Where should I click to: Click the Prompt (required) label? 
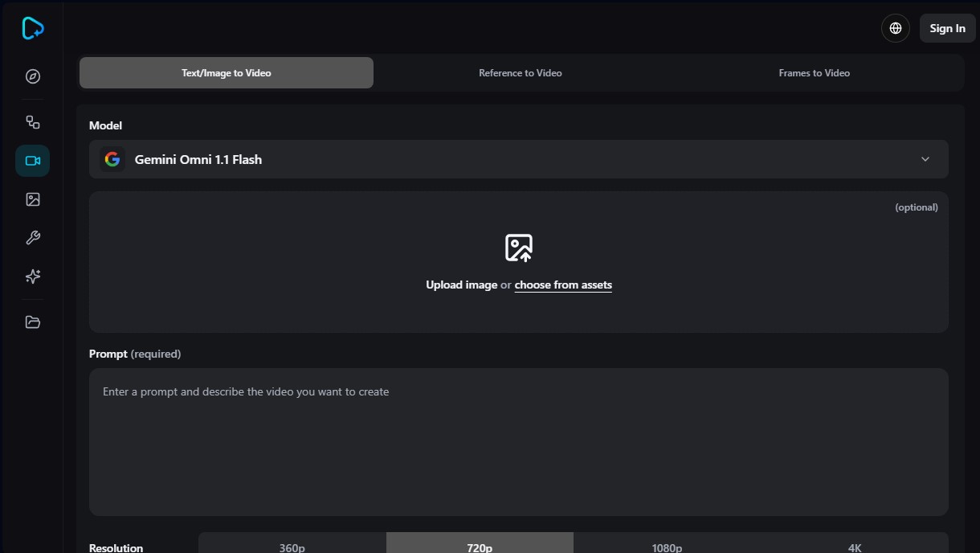[135, 354]
